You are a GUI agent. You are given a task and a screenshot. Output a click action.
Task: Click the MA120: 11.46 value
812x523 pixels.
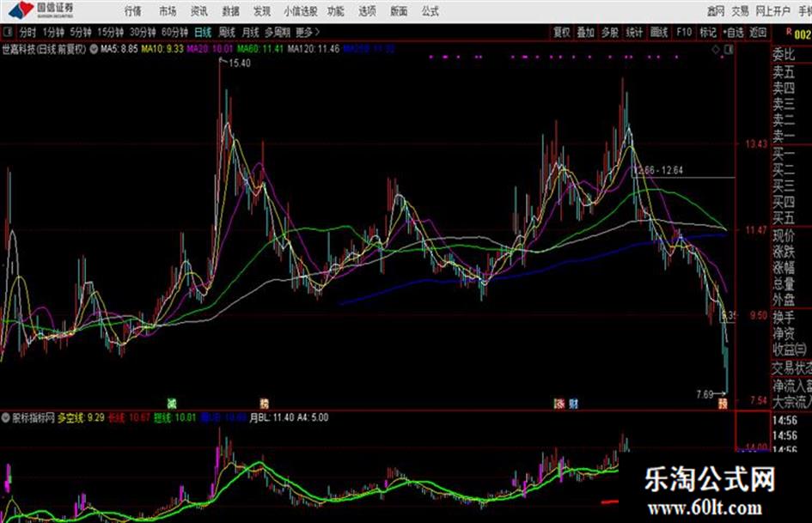click(314, 49)
